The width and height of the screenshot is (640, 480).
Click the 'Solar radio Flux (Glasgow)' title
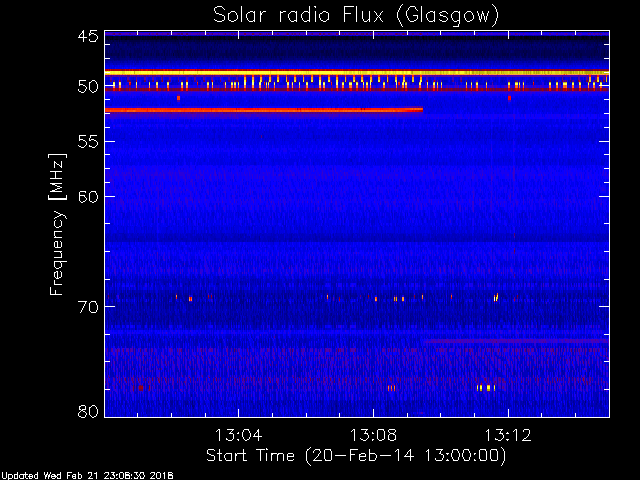[356, 16]
